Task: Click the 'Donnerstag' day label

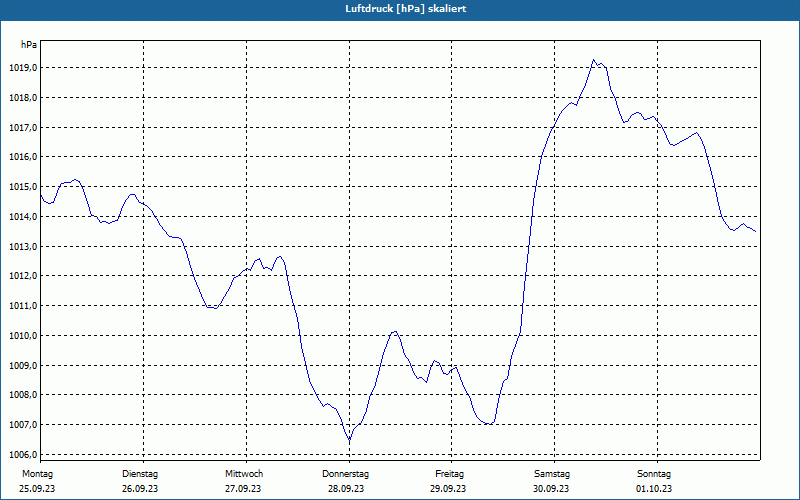Action: tap(345, 474)
